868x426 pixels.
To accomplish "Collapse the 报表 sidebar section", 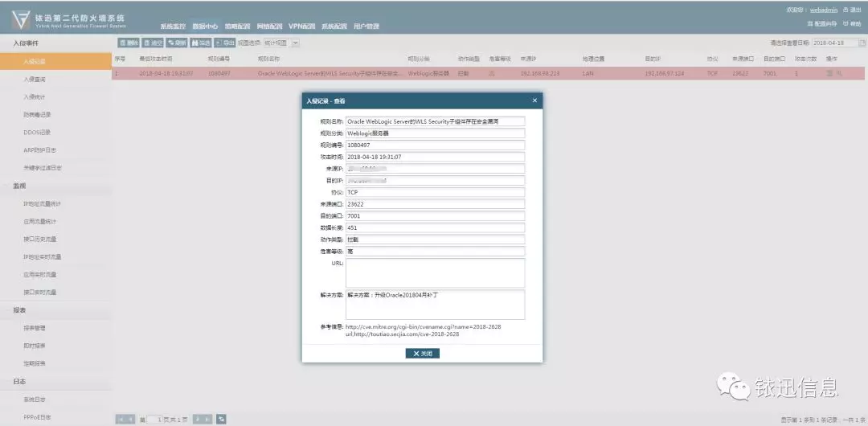I will [55, 310].
